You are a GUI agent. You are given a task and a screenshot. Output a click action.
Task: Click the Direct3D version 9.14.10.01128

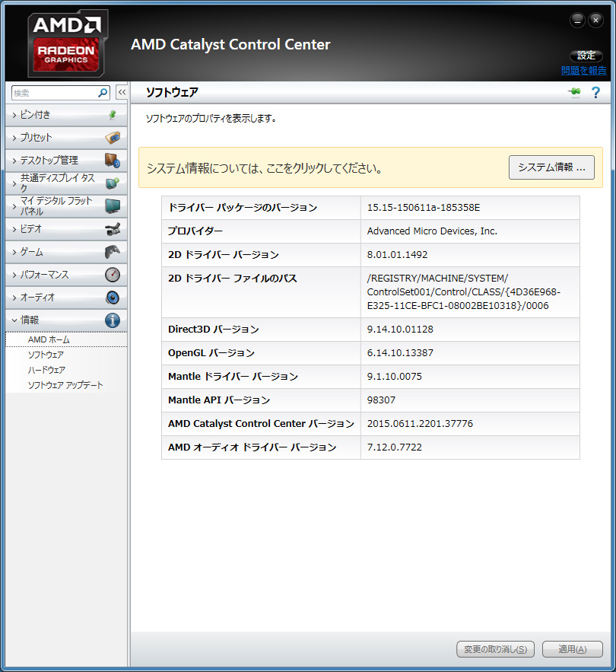pyautogui.click(x=400, y=329)
